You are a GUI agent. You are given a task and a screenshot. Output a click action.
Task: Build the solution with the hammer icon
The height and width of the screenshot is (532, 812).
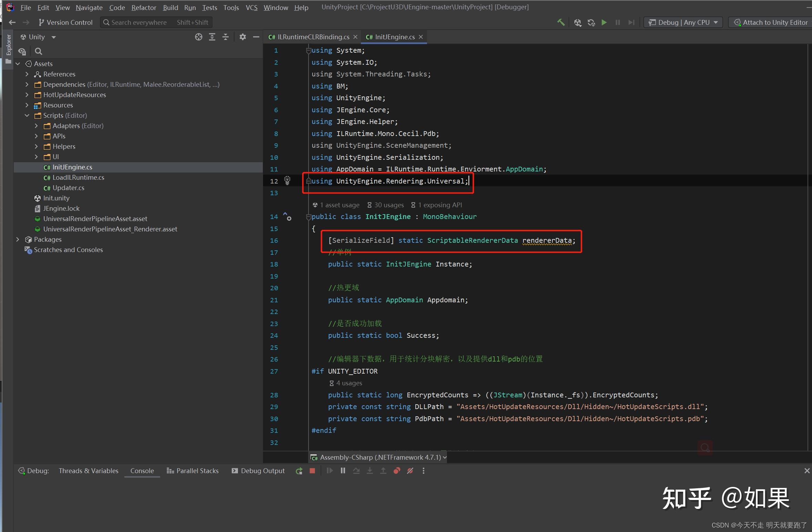click(x=561, y=22)
